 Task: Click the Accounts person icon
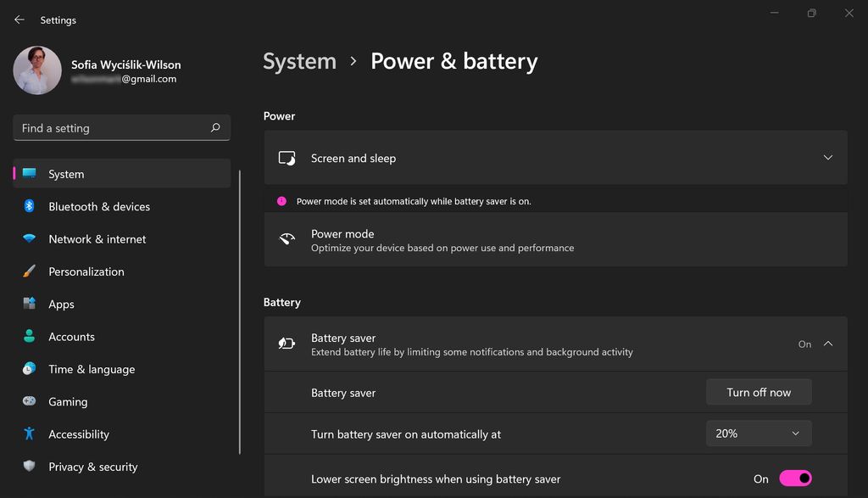[x=30, y=337]
